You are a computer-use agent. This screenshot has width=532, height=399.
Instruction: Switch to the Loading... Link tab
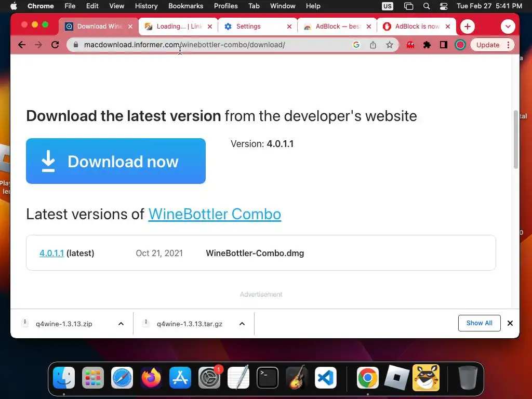[179, 26]
